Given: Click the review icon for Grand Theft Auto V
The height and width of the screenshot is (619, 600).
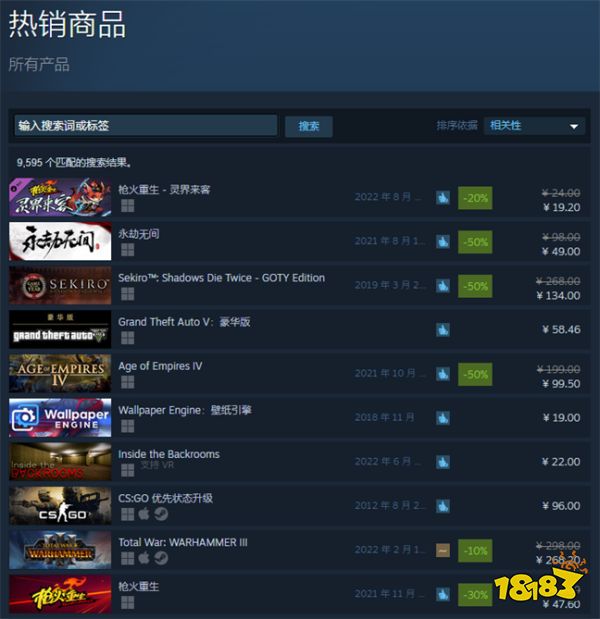Looking at the screenshot, I should (442, 330).
